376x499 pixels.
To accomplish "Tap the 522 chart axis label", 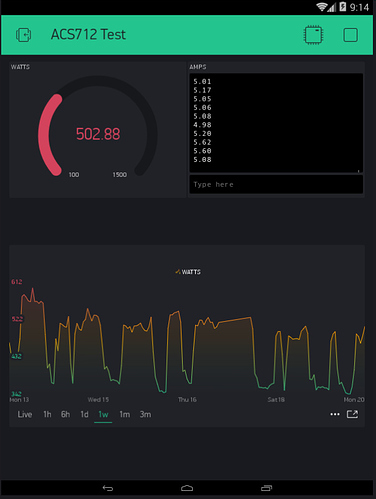I will point(17,319).
